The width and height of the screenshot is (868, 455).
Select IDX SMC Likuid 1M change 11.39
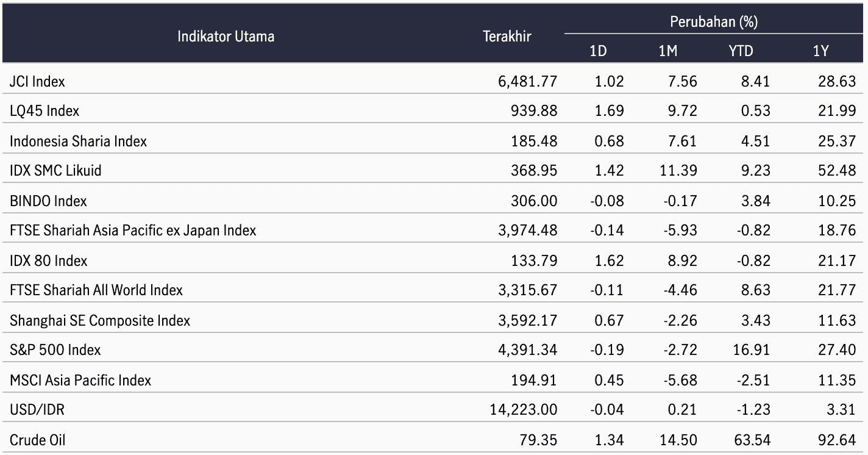pyautogui.click(x=678, y=171)
